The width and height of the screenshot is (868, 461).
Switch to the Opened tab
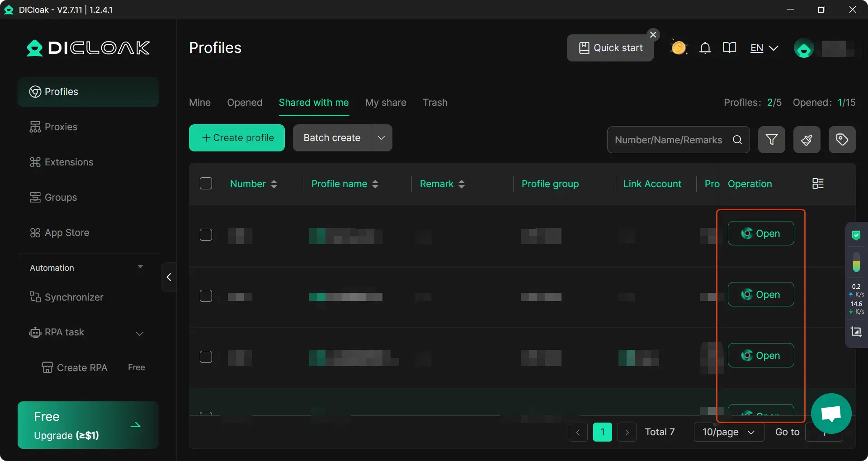[x=245, y=103]
